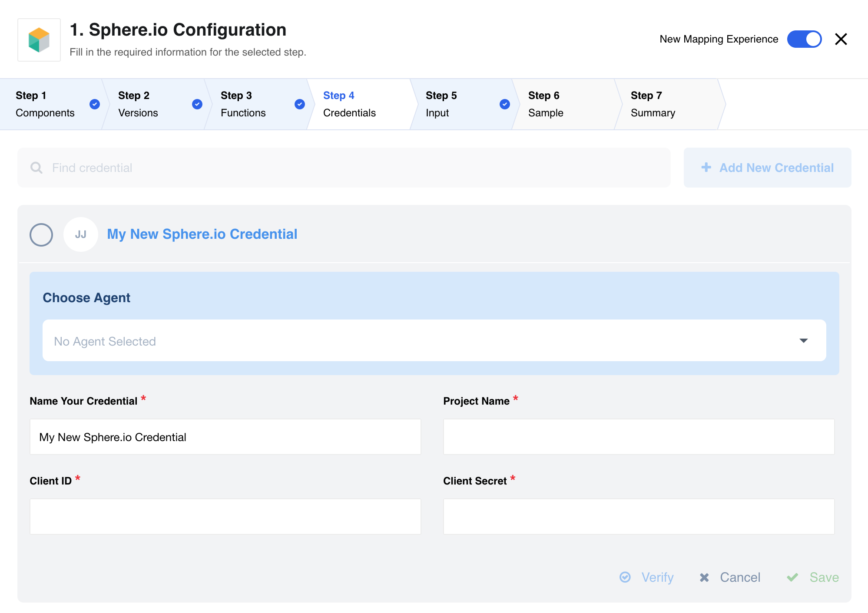Click the JJ avatar badge
Viewport: 868px width, 613px height.
click(81, 234)
